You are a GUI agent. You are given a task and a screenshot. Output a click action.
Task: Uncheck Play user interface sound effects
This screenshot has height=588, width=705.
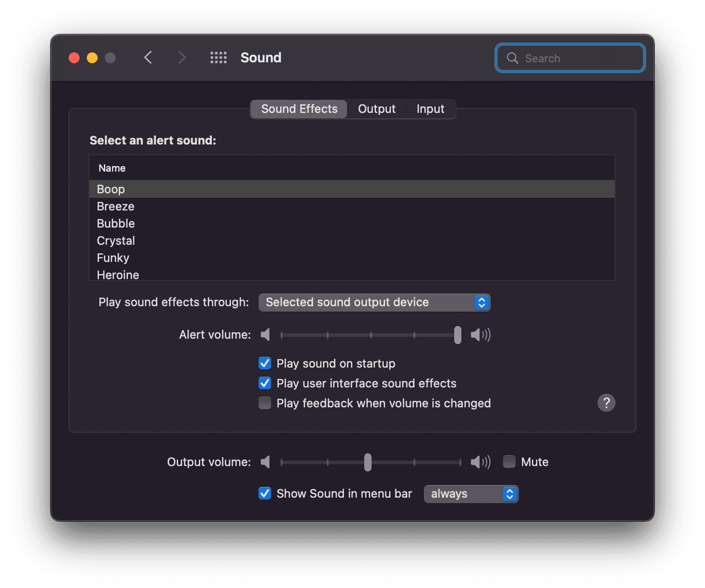pos(265,383)
